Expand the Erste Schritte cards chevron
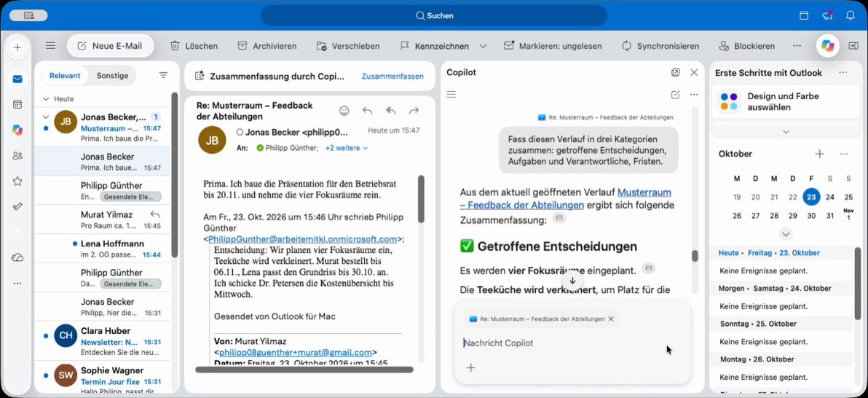 [786, 132]
